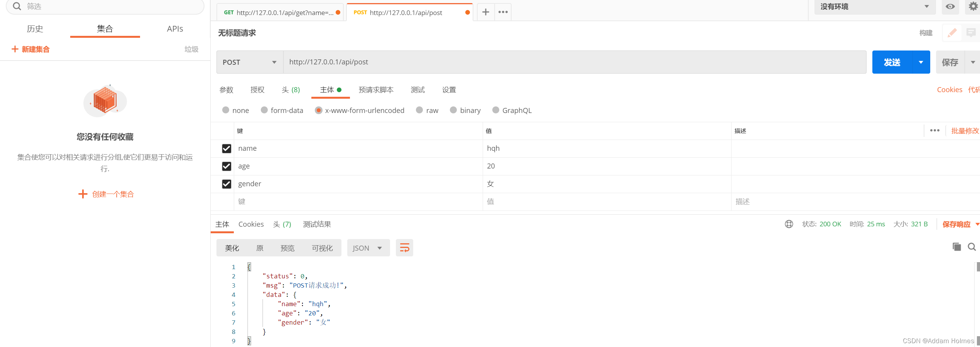Search the response body with magnifier icon
Viewport: 980px width, 347px height.
pos(972,247)
